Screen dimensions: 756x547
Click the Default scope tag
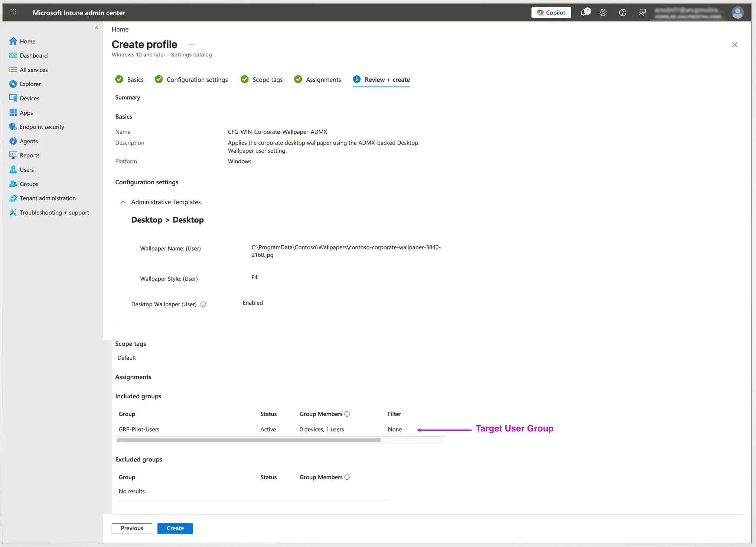click(x=127, y=358)
